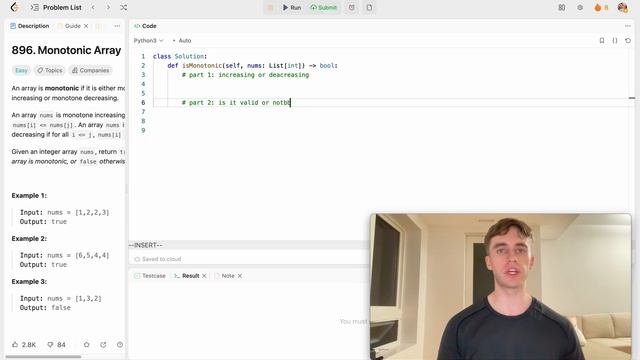This screenshot has width=640, height=360.
Task: Click the isMonotonic function definition line
Action: point(252,65)
